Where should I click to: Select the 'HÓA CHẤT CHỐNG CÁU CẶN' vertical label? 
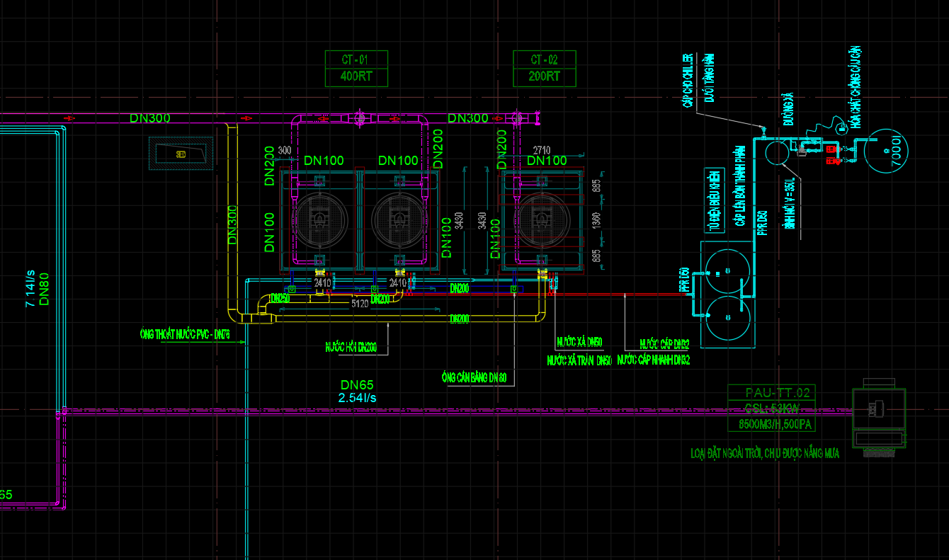point(856,87)
